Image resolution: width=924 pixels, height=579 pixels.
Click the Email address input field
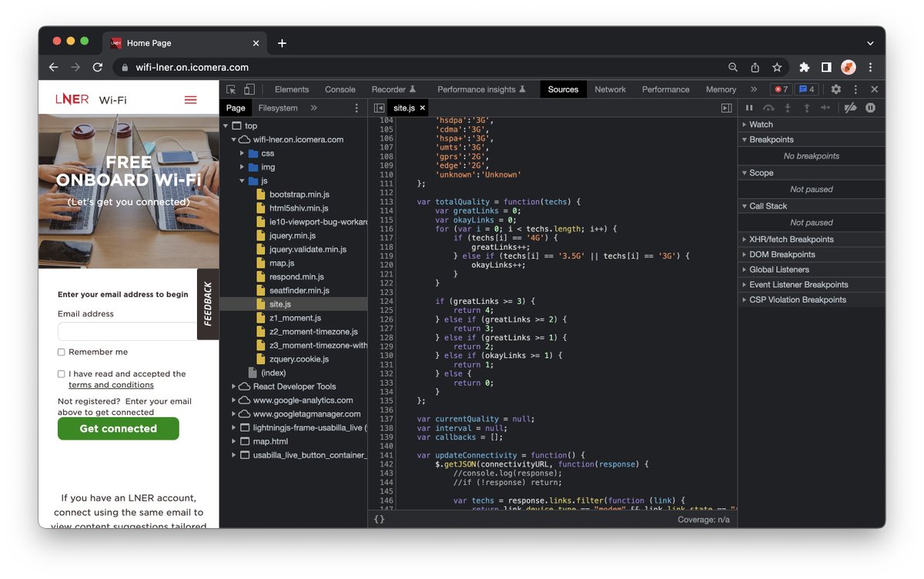[128, 332]
